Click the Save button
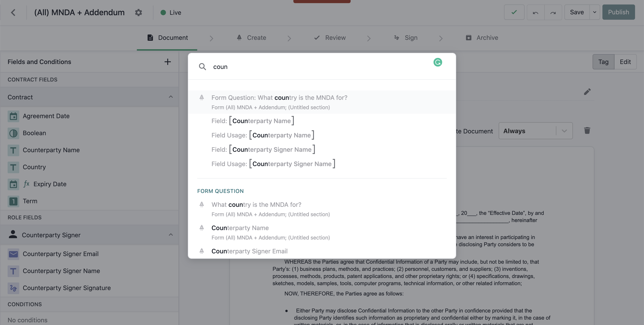Screen dimensions: 644x325 (x=577, y=12)
